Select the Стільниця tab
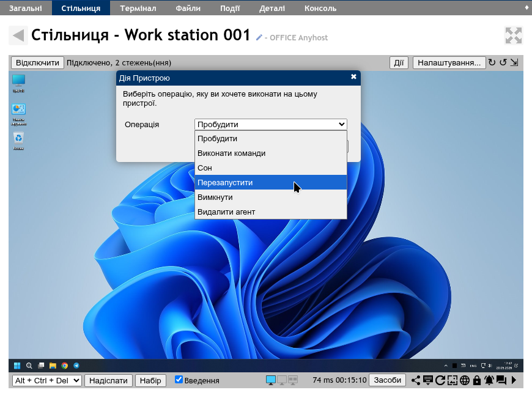Screen dimensions: 532x398 pos(81,8)
